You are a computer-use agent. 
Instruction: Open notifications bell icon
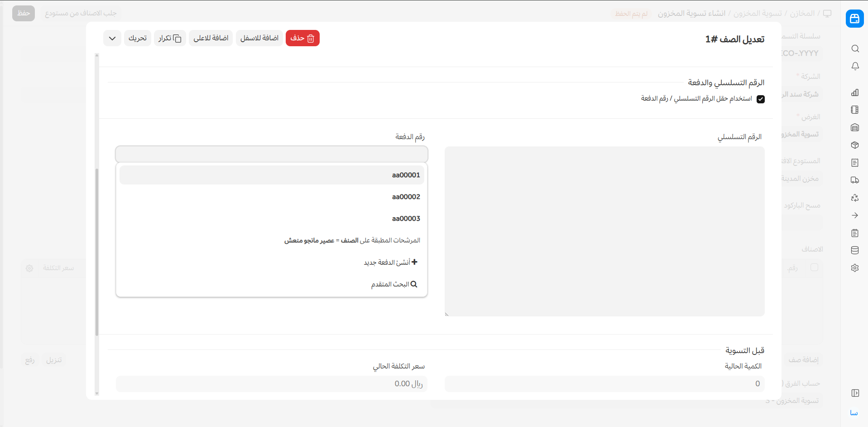tap(855, 66)
